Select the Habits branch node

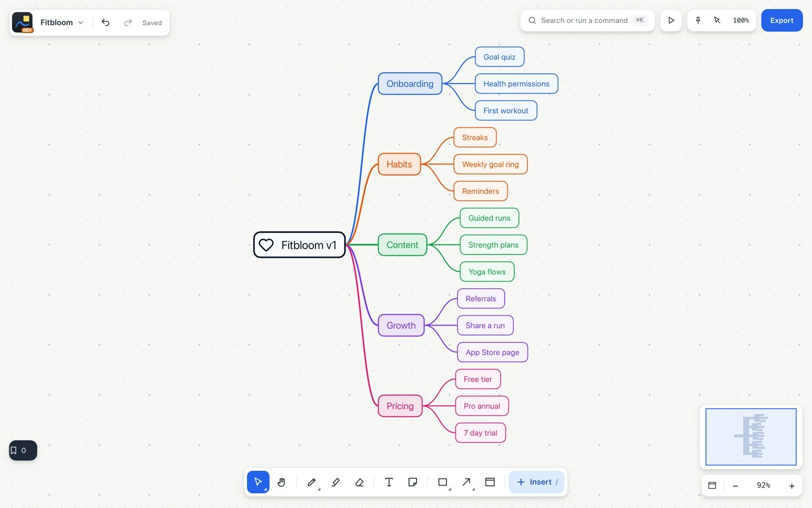pos(399,164)
